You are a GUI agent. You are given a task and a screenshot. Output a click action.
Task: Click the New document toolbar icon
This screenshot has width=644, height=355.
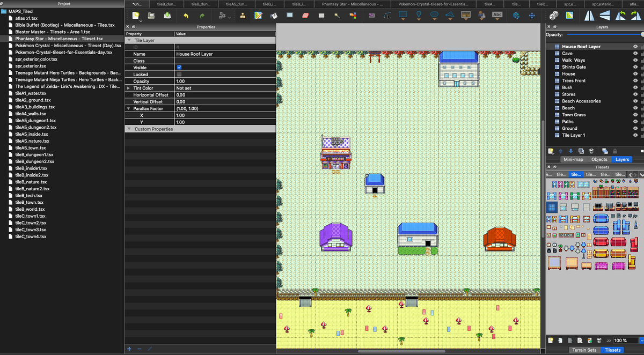pyautogui.click(x=135, y=16)
